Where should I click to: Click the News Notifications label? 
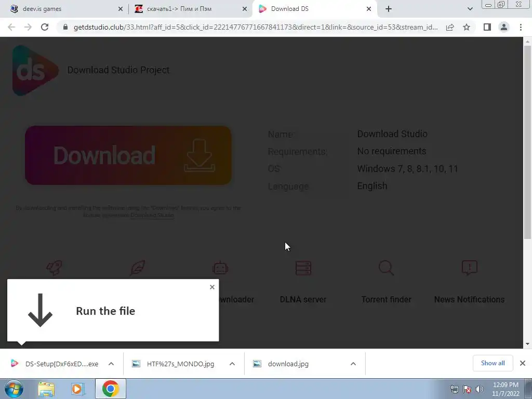[469, 300]
